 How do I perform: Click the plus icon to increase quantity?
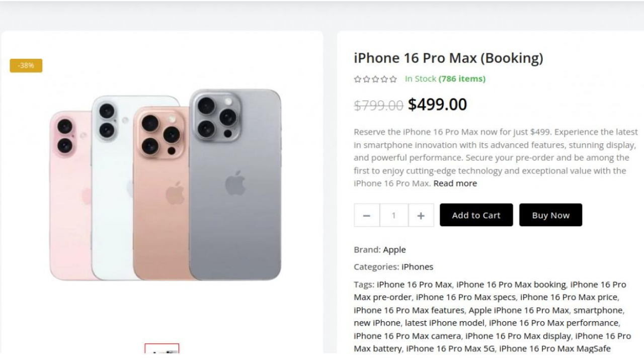[421, 215]
